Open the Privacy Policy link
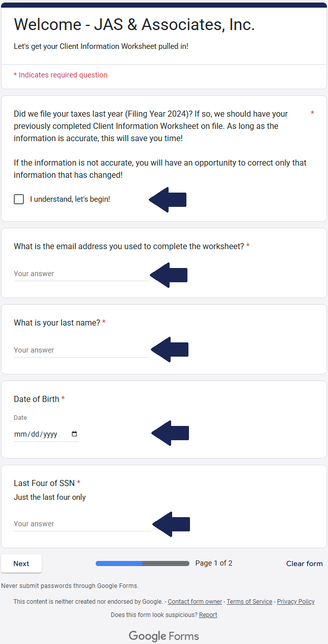Screen dimensions: 328x644 click(296, 602)
